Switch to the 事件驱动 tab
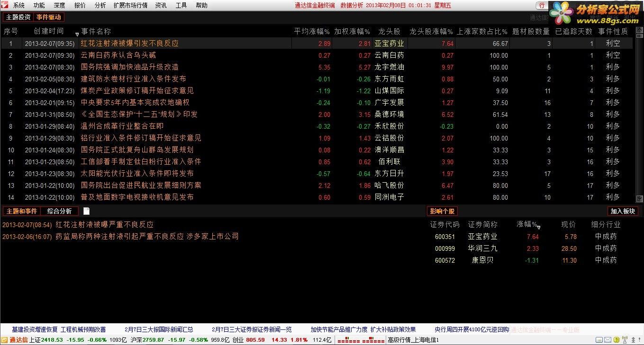644x345 pixels. point(48,17)
